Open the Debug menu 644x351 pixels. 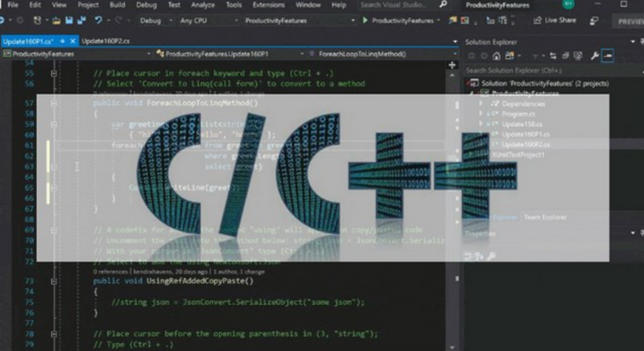(147, 5)
